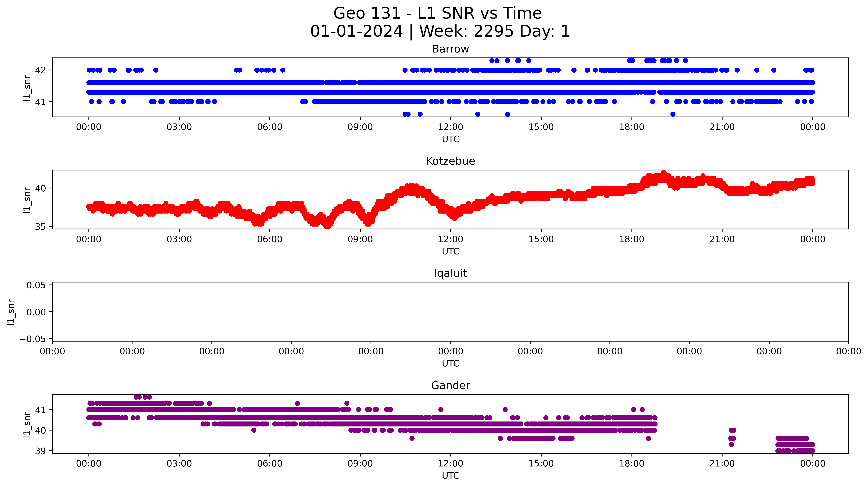Select the 'Kotzebue' subplot title
868x487 pixels.
pos(451,161)
